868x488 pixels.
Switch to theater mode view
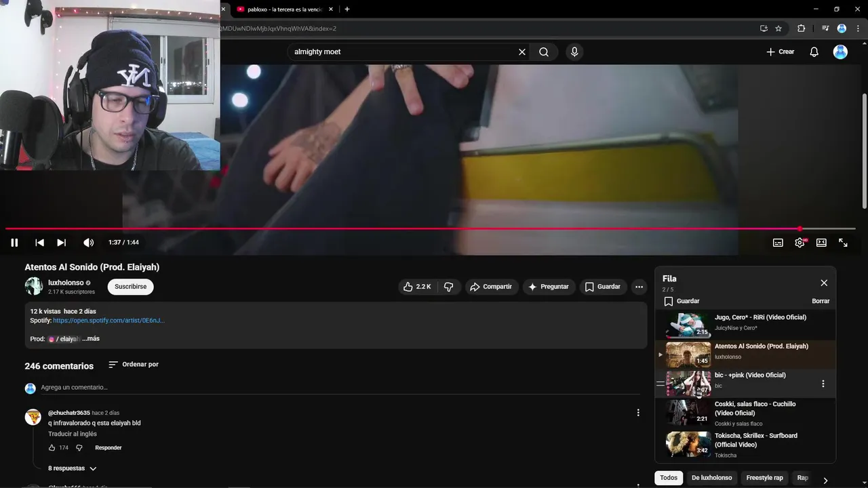pyautogui.click(x=821, y=243)
